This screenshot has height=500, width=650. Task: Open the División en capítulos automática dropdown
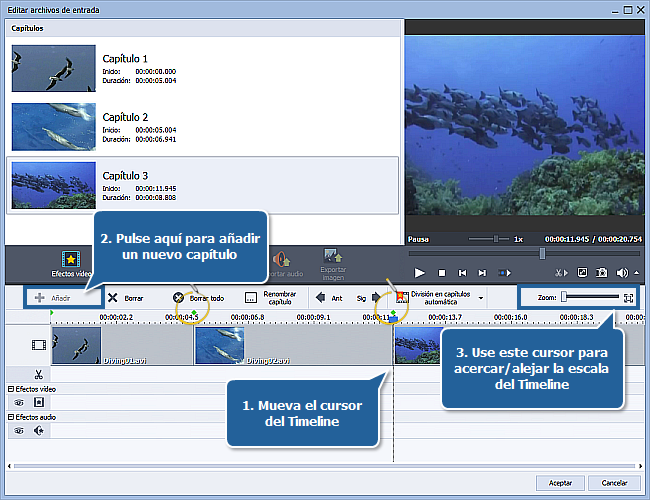pyautogui.click(x=481, y=298)
